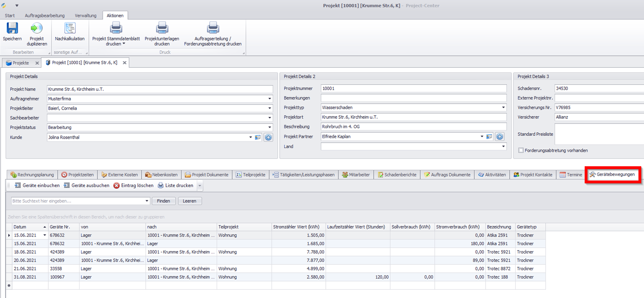Click the Projekt duplizieren icon

pyautogui.click(x=37, y=29)
